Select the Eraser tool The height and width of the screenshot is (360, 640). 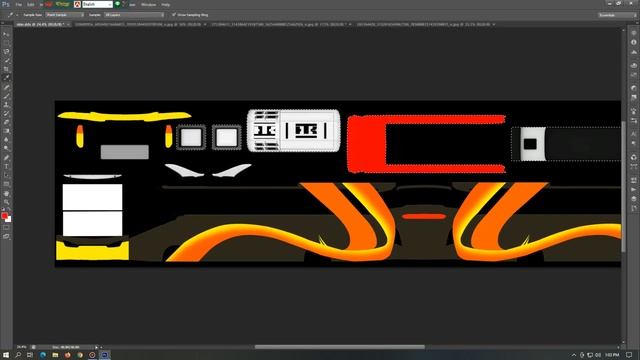click(6, 122)
